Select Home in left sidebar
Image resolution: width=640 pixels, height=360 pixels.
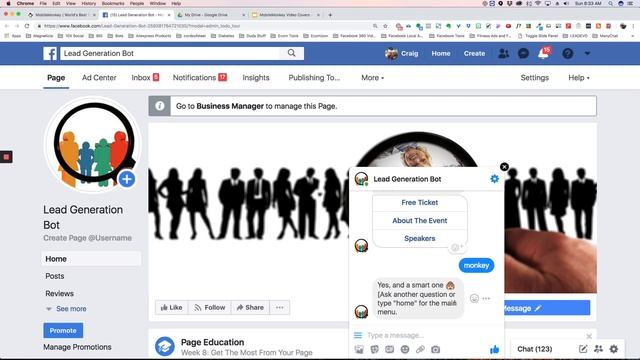(91, 259)
